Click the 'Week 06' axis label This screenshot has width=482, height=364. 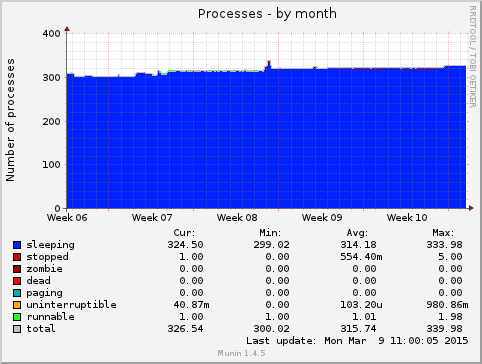(67, 218)
